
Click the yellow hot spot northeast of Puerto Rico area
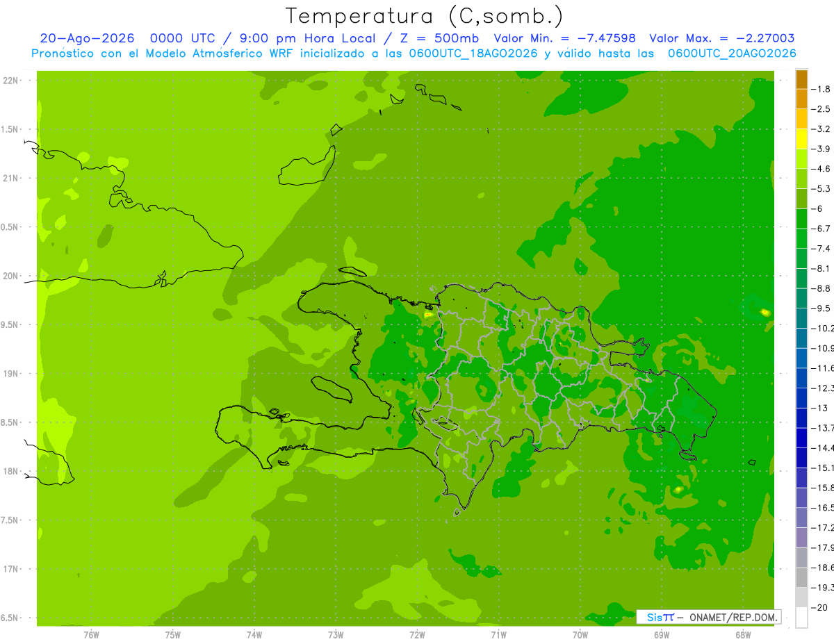point(765,312)
